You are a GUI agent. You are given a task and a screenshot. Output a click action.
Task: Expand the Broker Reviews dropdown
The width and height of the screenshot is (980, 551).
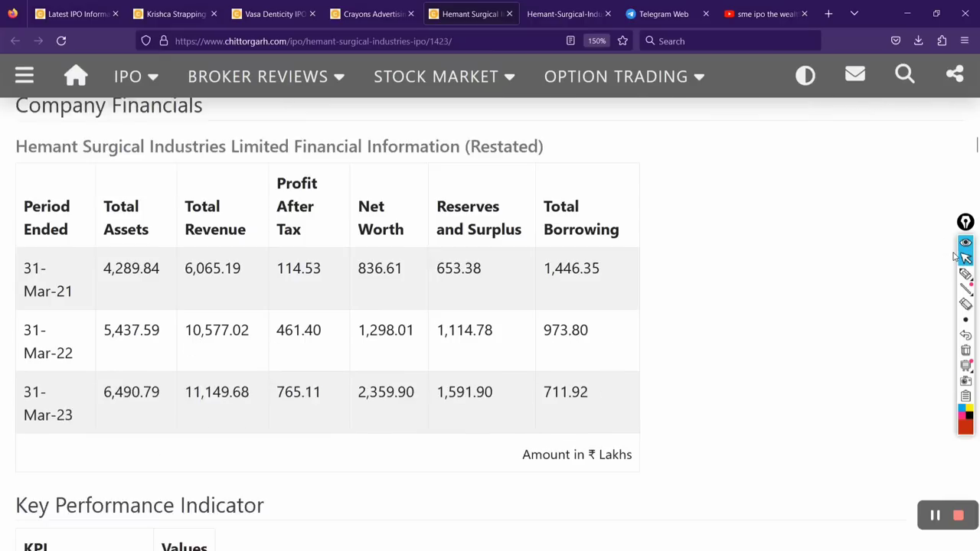coord(266,76)
